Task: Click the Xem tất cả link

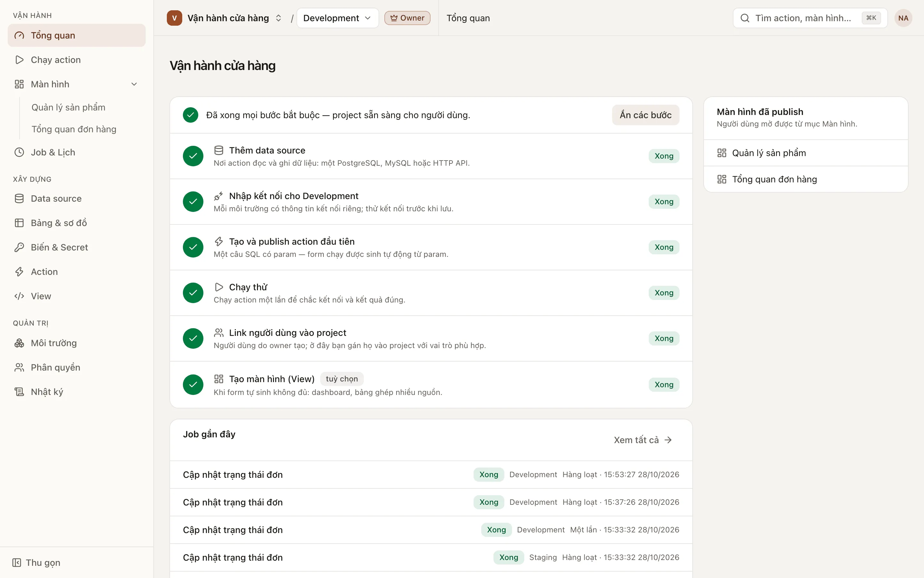Action: pyautogui.click(x=643, y=440)
